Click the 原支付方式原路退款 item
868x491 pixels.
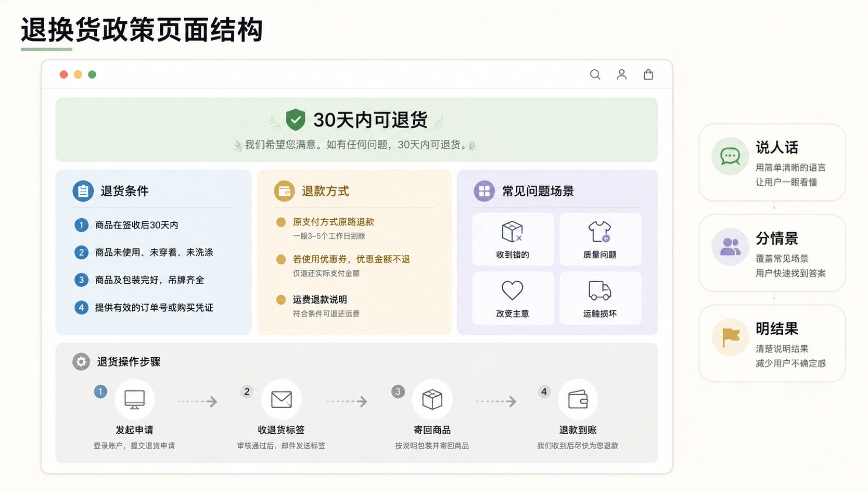(x=334, y=222)
